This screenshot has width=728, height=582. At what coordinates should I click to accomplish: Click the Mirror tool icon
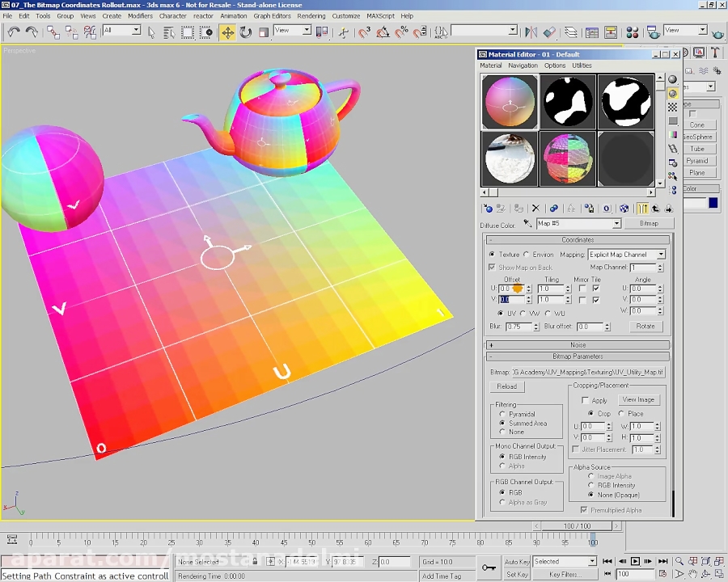pos(531,32)
